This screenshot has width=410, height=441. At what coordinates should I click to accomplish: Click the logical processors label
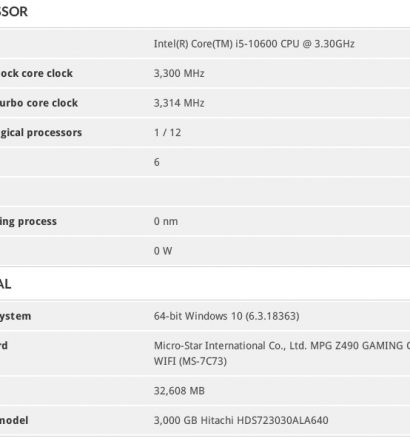(41, 133)
